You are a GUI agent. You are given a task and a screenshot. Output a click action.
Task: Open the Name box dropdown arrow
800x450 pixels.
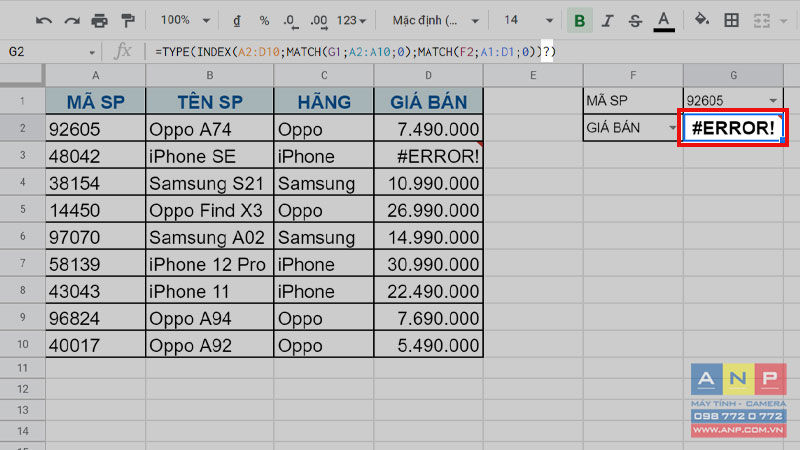[92, 52]
